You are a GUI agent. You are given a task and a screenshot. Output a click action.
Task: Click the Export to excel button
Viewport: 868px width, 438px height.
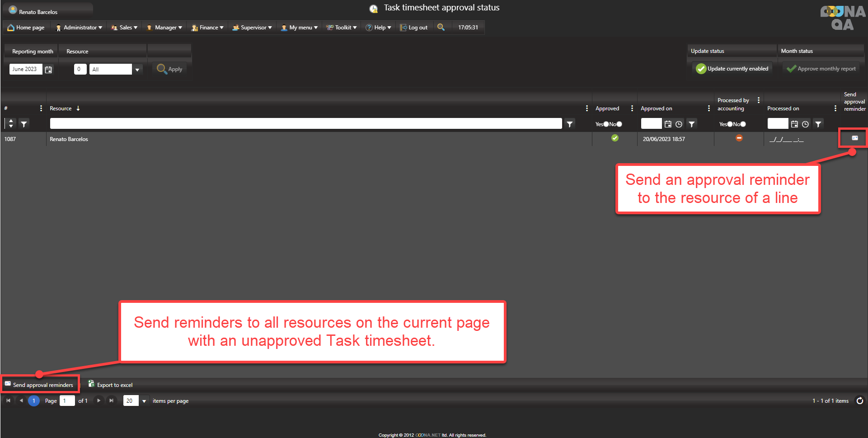coord(110,385)
